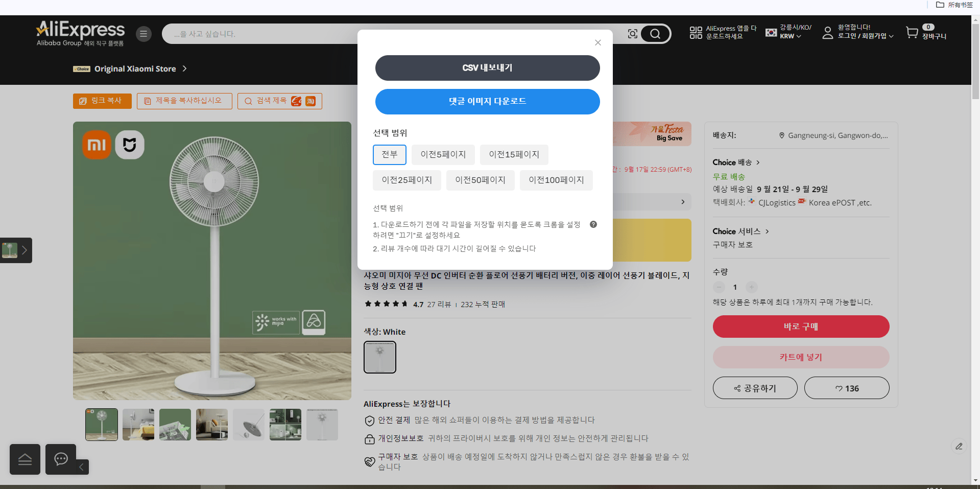This screenshot has width=980, height=489.
Task: Click the Mijia shield logo icon
Action: 130,145
